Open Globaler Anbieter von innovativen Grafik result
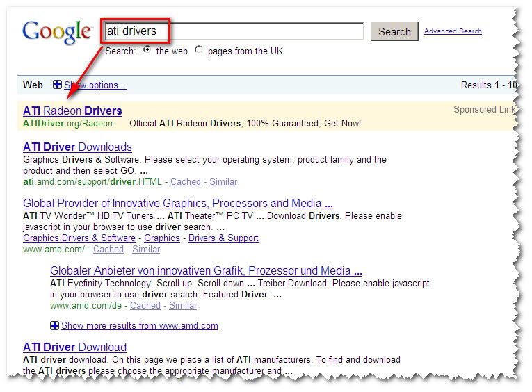This screenshot has height=392, width=532. point(206,270)
